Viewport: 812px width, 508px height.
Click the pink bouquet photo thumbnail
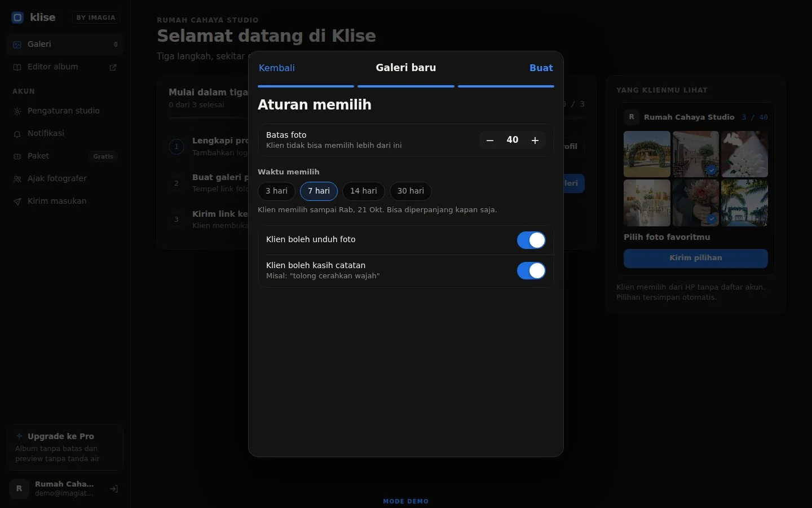(696, 203)
